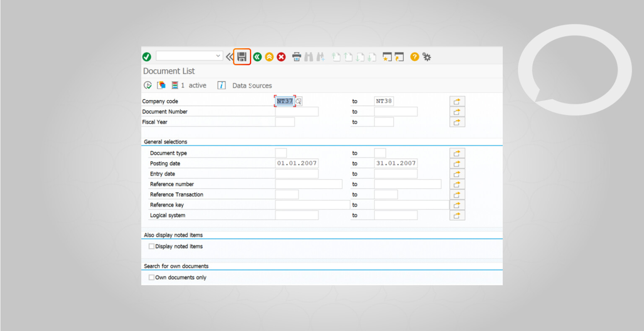Click the Company code from field NT37
The height and width of the screenshot is (331, 644).
pyautogui.click(x=285, y=101)
